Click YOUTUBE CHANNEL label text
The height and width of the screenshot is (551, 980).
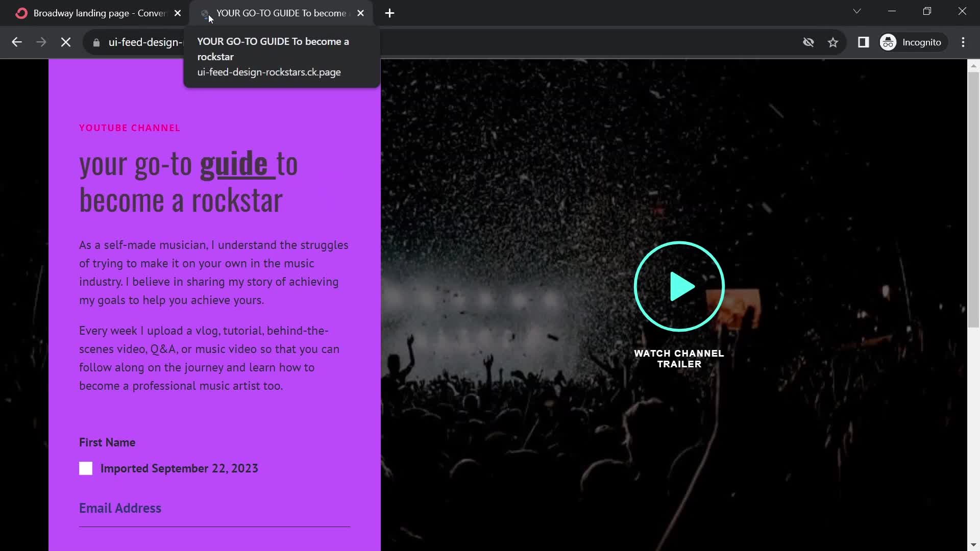(129, 128)
